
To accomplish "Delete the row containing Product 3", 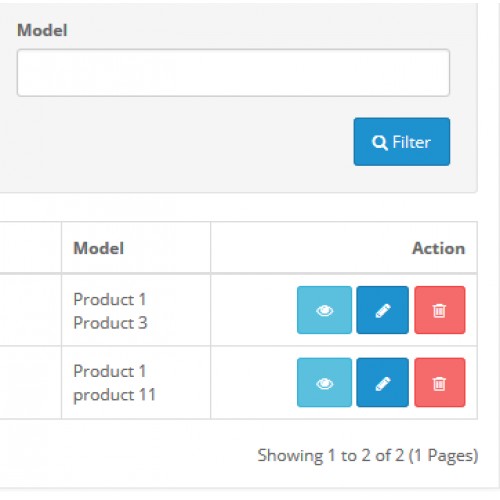I will pos(440,310).
